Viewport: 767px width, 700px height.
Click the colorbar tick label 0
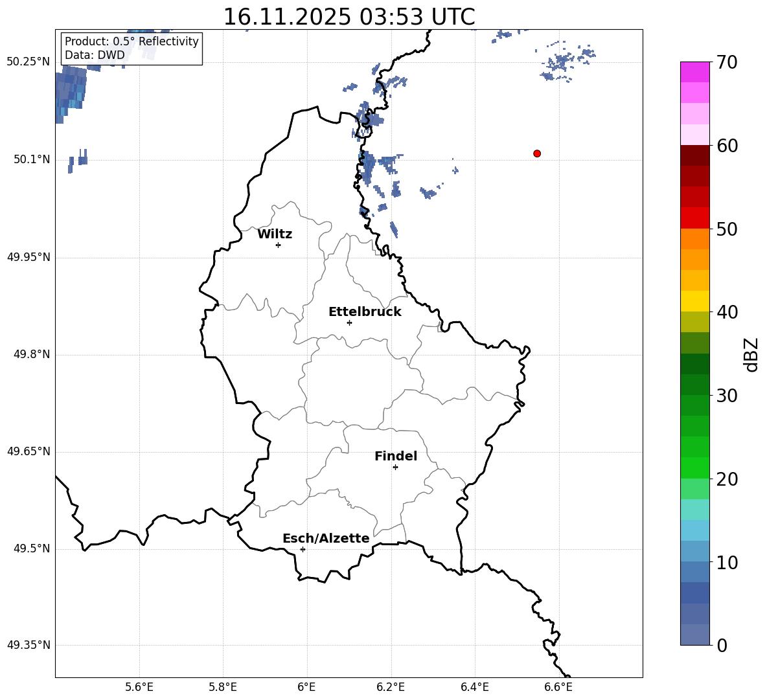click(x=722, y=646)
